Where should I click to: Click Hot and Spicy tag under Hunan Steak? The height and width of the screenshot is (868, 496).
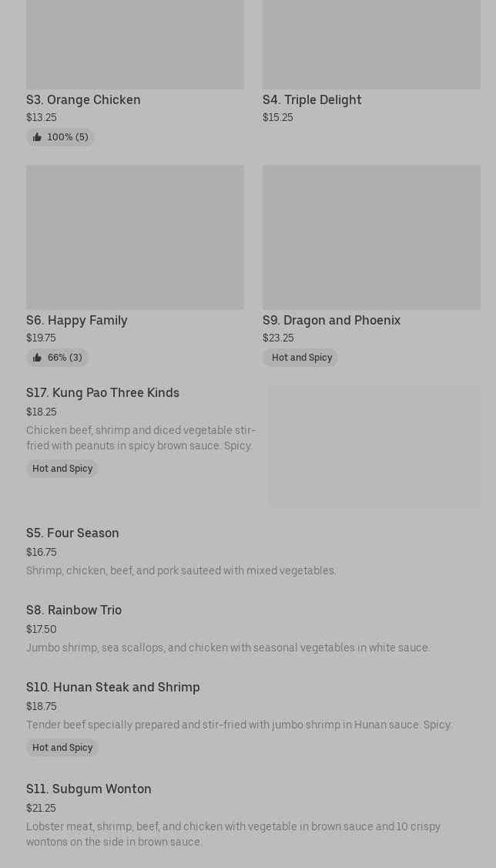(x=62, y=748)
